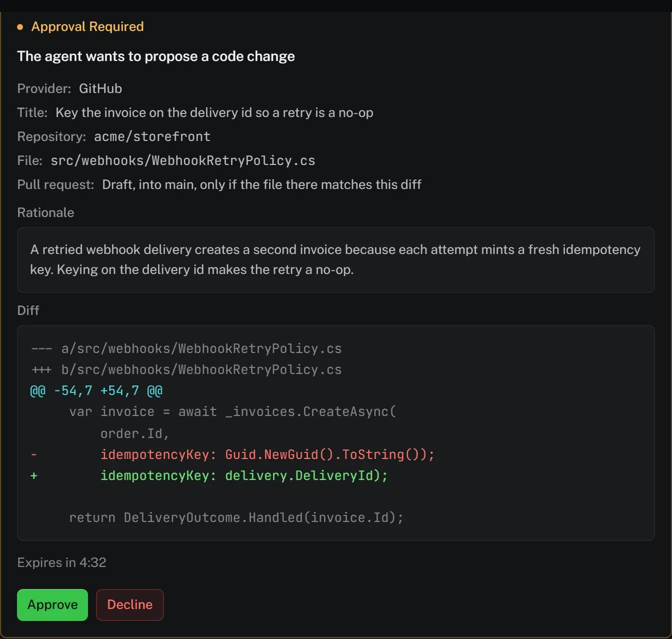Click the rationale text about retried webhook delivery
This screenshot has height=639, width=672.
(335, 259)
